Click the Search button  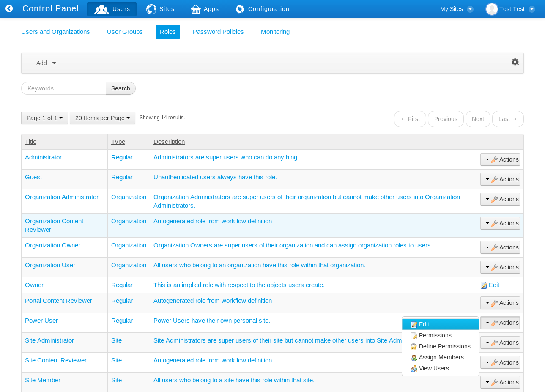tap(121, 88)
